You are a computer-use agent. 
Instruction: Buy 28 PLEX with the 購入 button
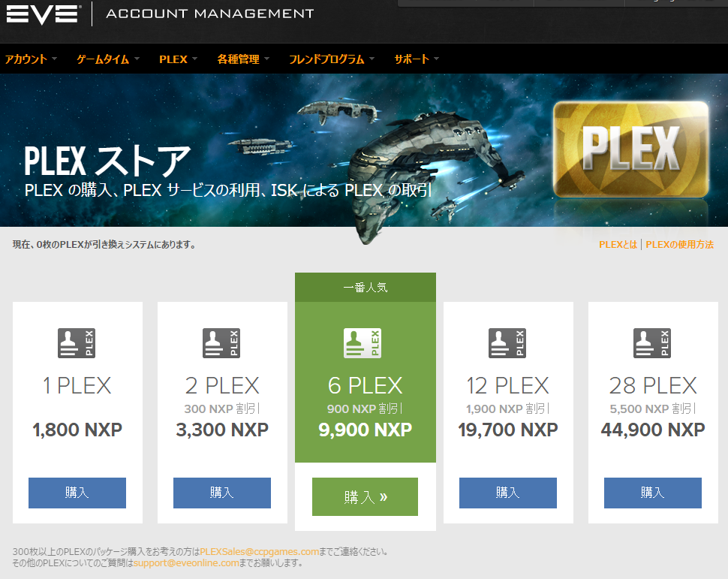653,493
